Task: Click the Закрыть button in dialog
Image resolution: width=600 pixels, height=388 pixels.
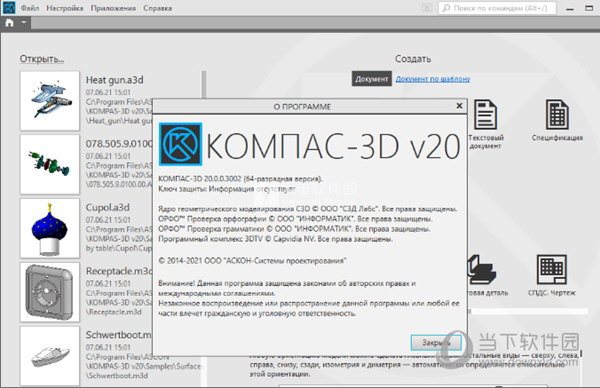Action: point(436,342)
